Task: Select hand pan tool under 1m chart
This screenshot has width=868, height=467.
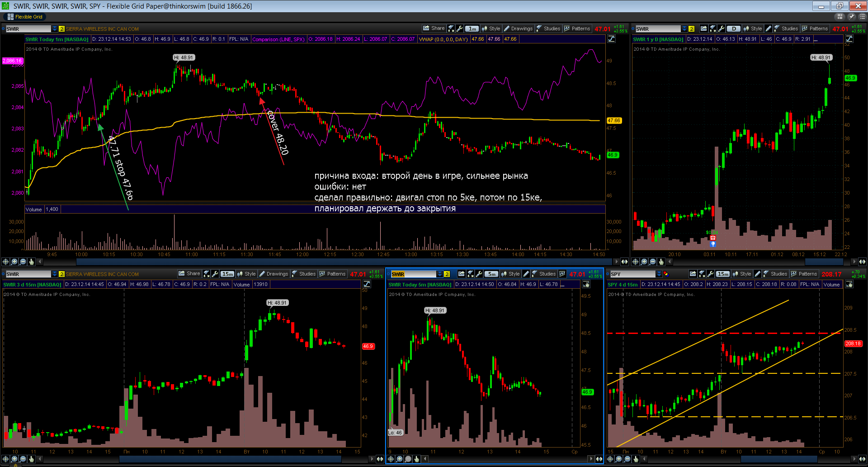Action: [31, 262]
